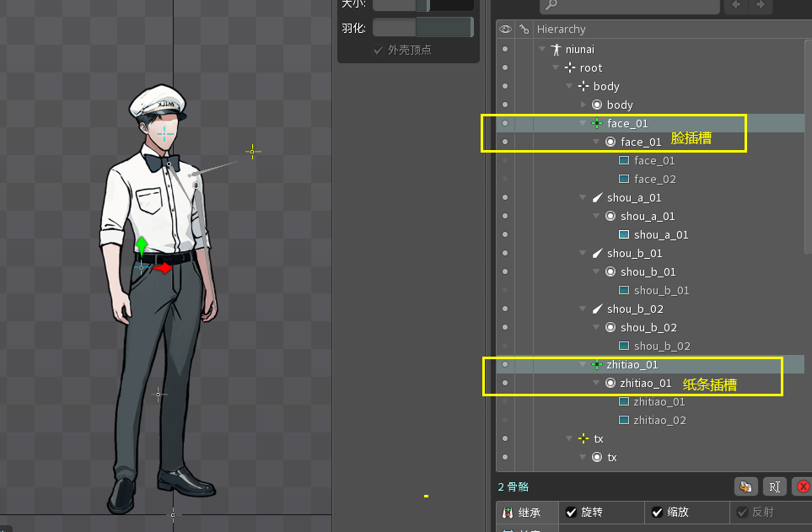Click the face_02 image attachment icon
Viewport: 812px width, 532px height.
click(624, 180)
